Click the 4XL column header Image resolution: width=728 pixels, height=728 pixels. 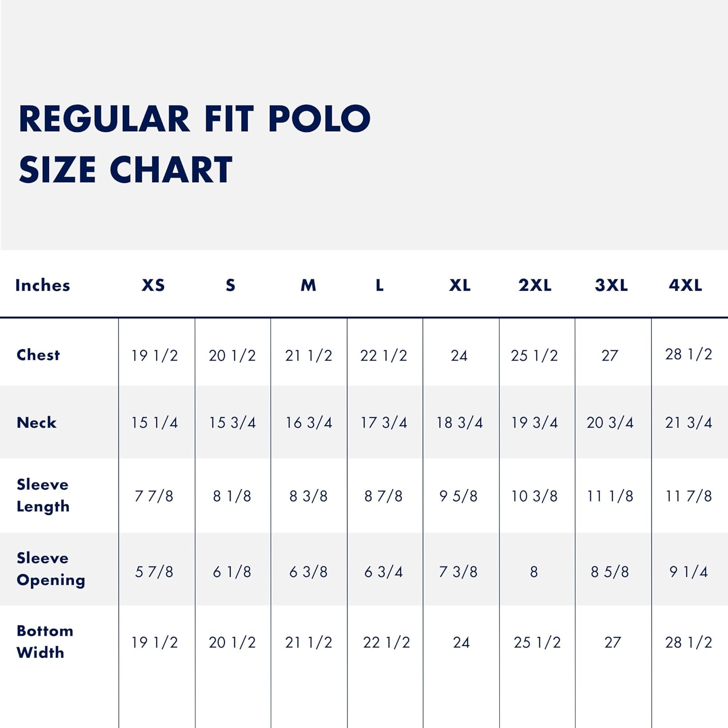point(685,285)
